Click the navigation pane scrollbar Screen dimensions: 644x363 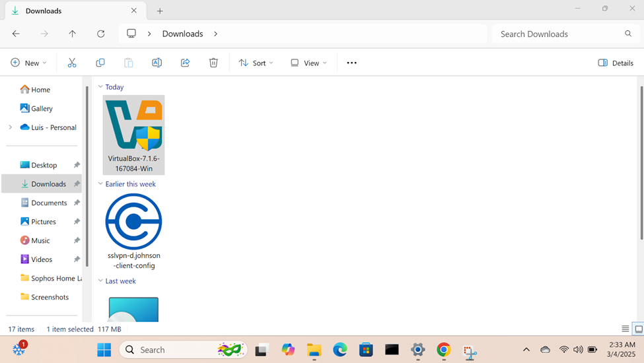87,176
